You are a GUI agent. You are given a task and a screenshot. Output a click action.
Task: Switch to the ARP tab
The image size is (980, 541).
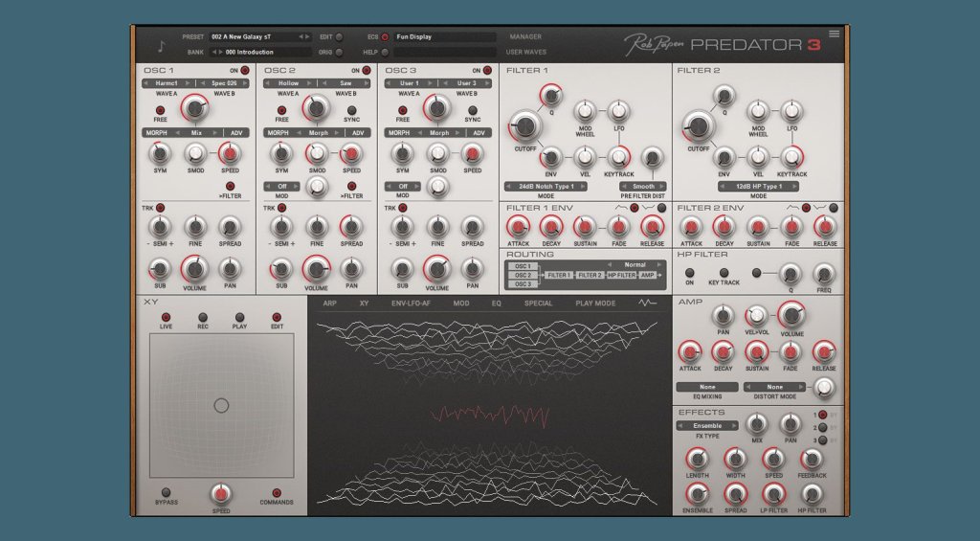tap(329, 304)
